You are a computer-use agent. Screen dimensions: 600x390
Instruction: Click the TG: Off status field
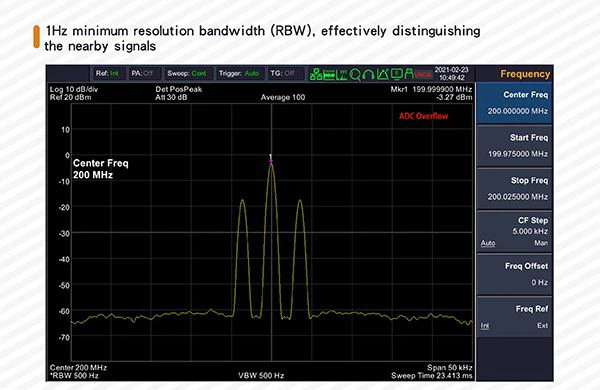283,73
